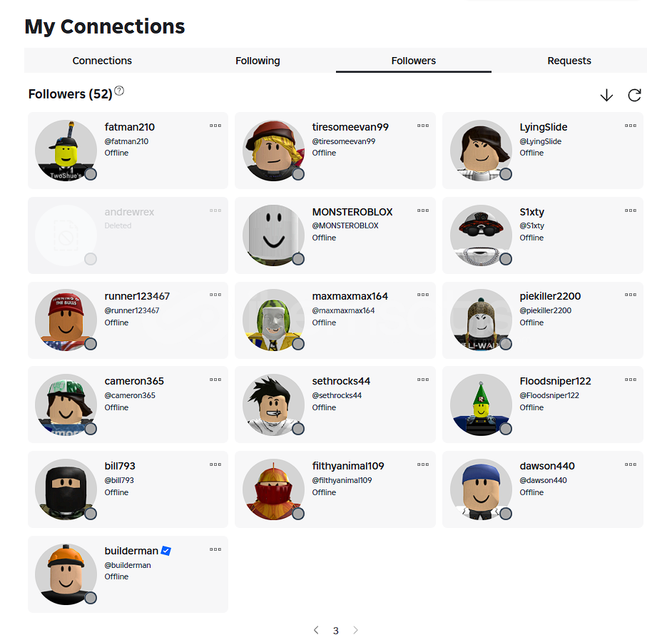Click bill793's avatar thumbnail
672x635 pixels.
pyautogui.click(x=66, y=490)
